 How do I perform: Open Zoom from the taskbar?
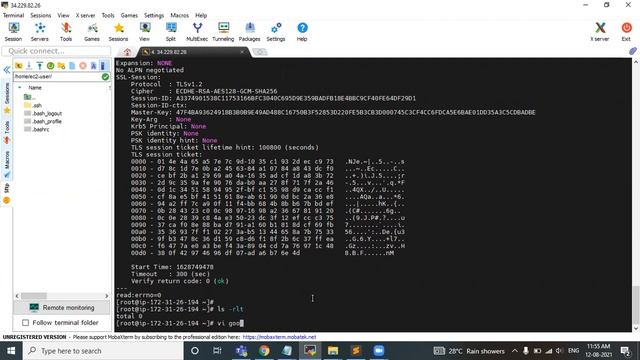tap(378, 351)
